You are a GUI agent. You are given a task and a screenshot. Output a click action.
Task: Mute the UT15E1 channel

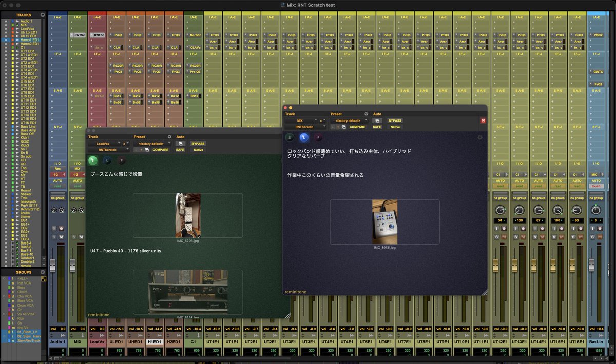click(560, 236)
